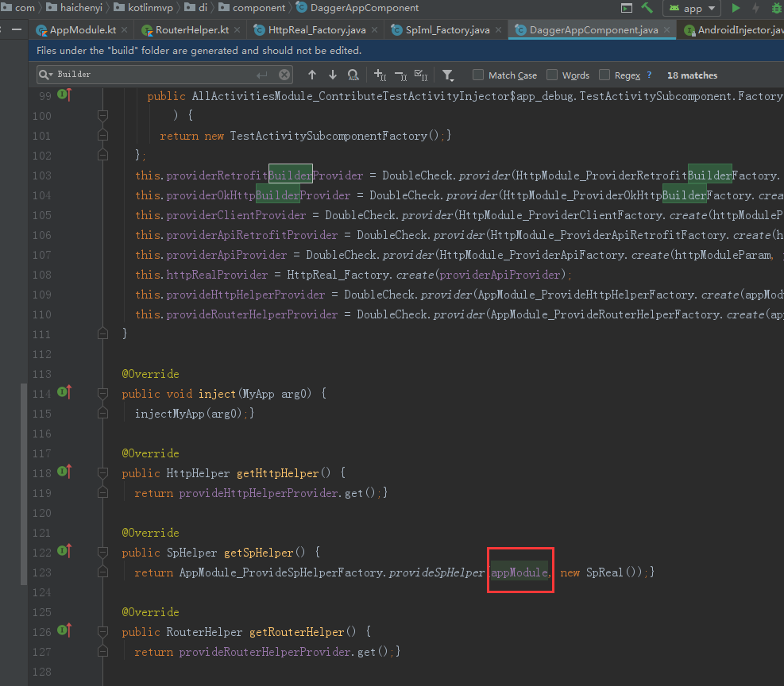The width and height of the screenshot is (784, 686).
Task: Close the HttpReal_Factory.java tab
Action: [374, 30]
